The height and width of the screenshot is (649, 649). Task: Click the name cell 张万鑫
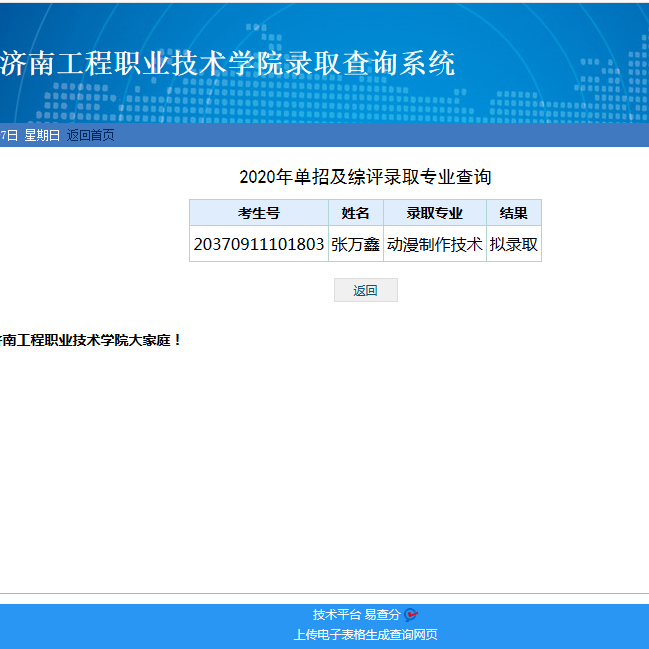tap(356, 244)
